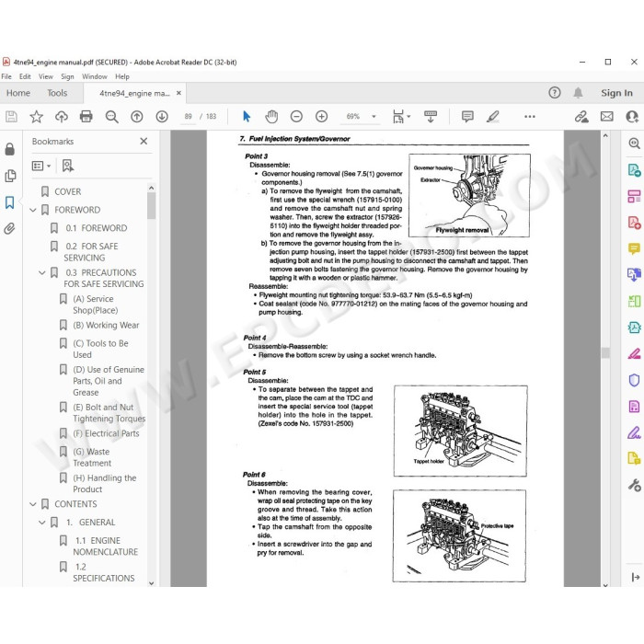Open the zoom level dropdown
Image resolution: width=644 pixels, height=644 pixels.
(374, 117)
